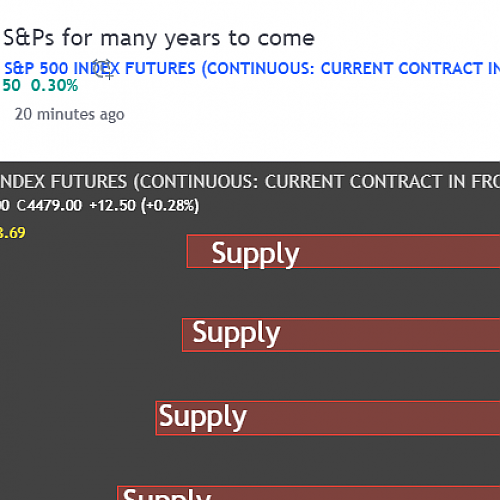Open the blue S&P 500 INDEX FUTURES symbol link
This screenshot has height=500, width=500.
[x=252, y=69]
